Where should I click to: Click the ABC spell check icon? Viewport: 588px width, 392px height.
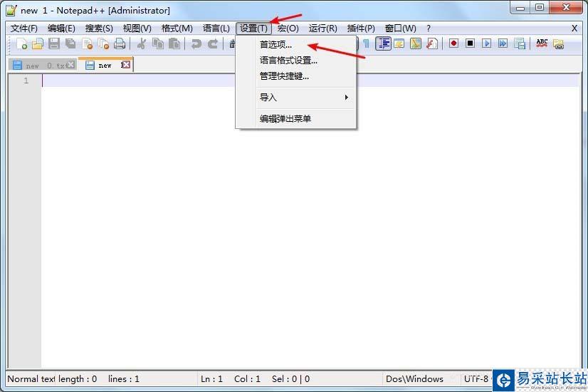[542, 43]
